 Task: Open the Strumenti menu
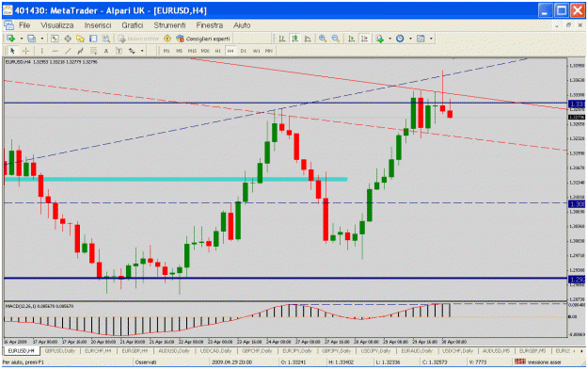[x=169, y=25]
